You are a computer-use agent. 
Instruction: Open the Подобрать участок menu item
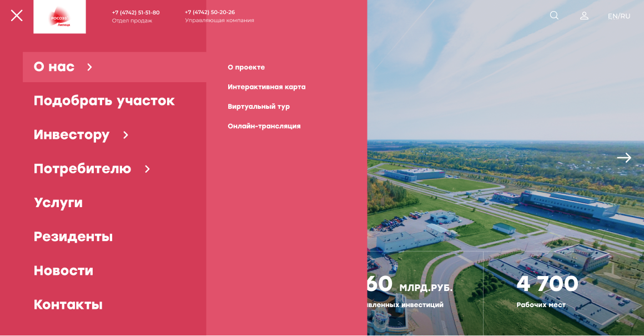click(x=104, y=101)
